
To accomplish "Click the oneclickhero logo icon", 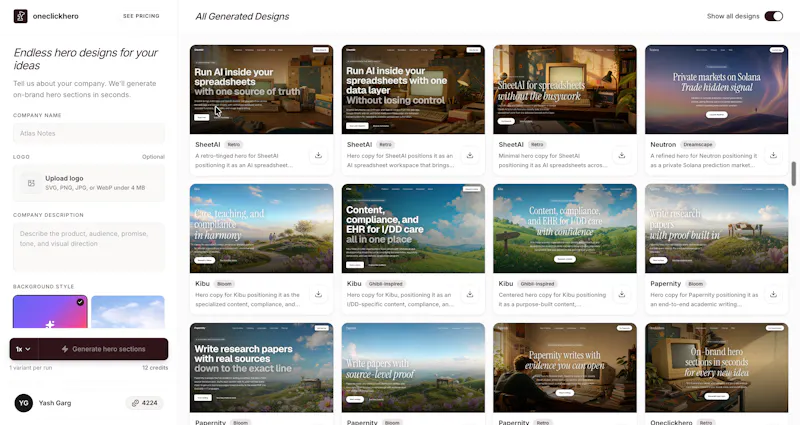I will 20,16.
